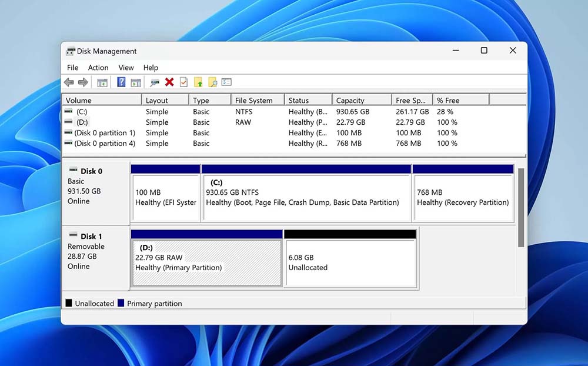Select the 6.08 GB Unallocated space block
The image size is (588, 366).
350,262
